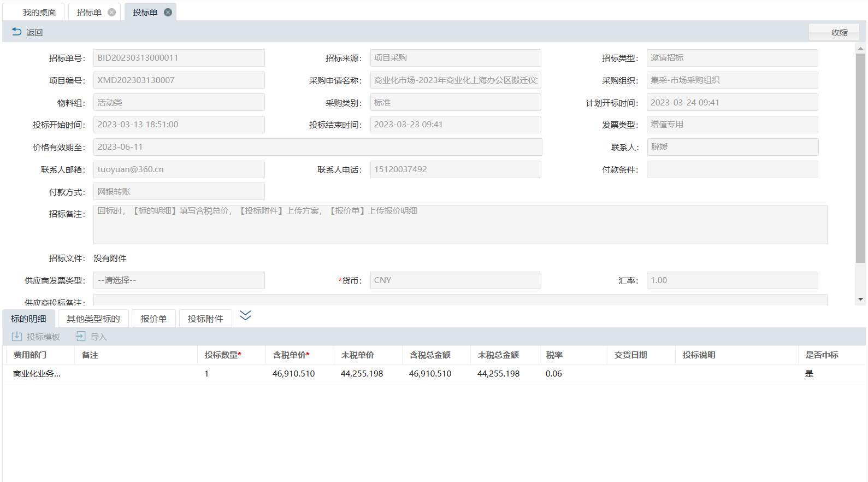868x482 pixels.
Task: Click the 招标备注 text area
Action: [460, 225]
